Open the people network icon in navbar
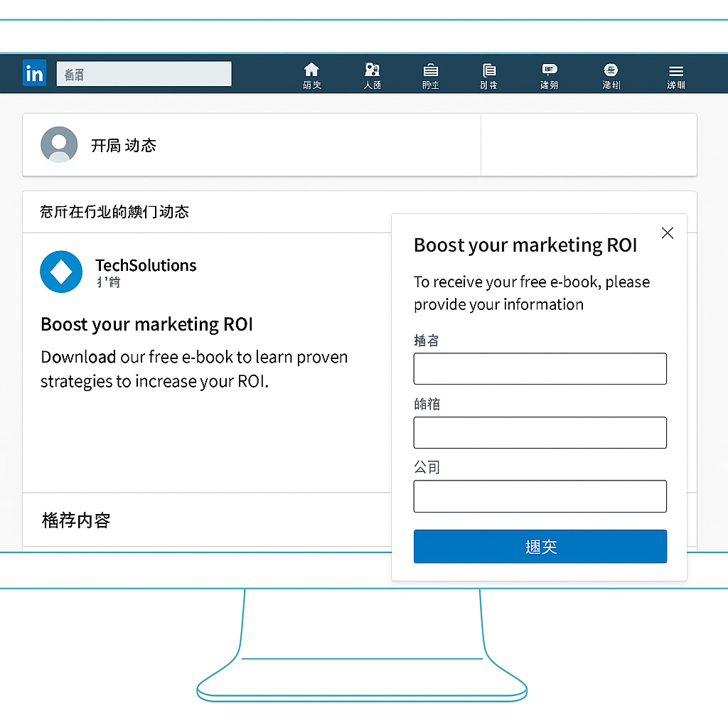The width and height of the screenshot is (728, 728). [x=372, y=70]
